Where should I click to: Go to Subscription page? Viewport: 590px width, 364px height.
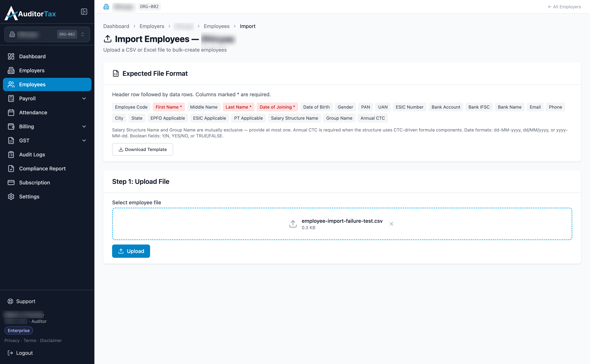(x=47, y=183)
